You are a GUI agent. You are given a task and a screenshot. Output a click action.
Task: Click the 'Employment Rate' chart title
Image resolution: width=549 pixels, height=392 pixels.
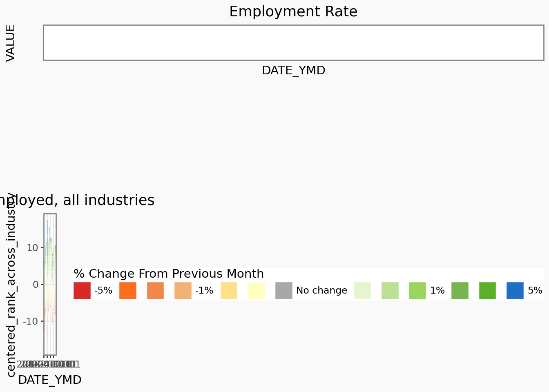(x=293, y=12)
